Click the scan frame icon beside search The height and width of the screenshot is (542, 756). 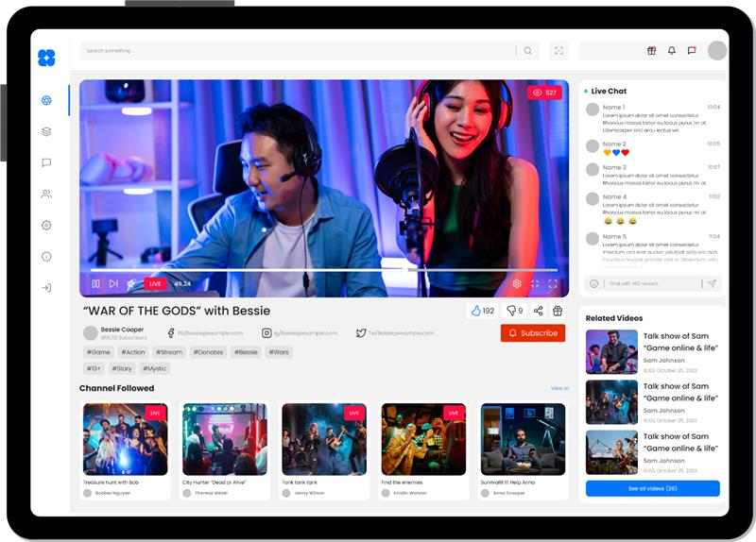558,51
